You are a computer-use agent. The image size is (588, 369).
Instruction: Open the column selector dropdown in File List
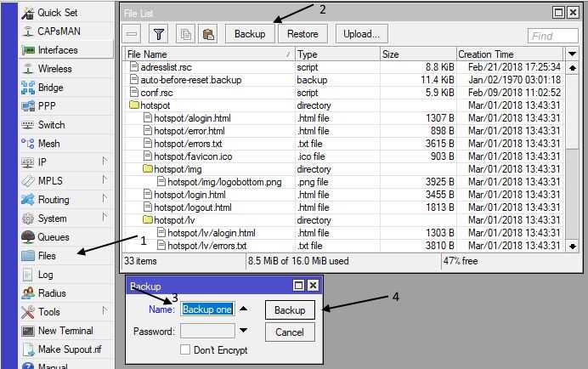tap(572, 54)
